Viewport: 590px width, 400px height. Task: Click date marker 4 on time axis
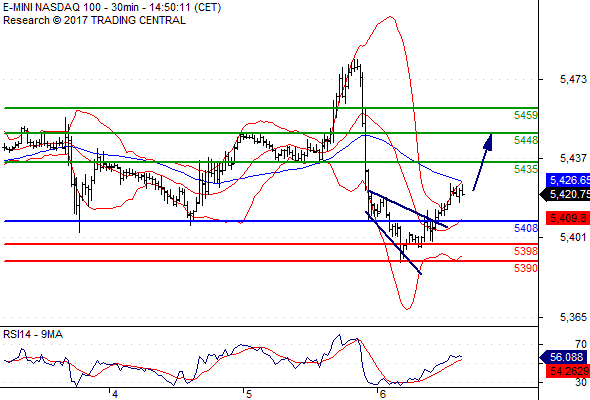(114, 394)
